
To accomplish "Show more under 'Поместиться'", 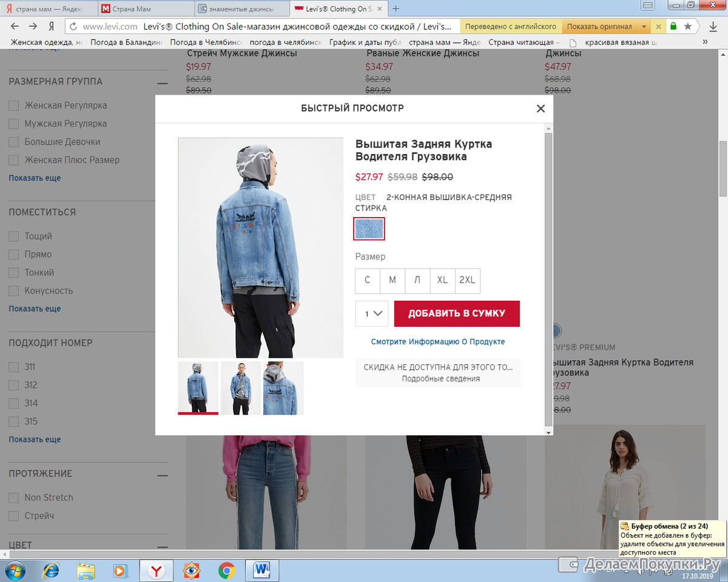I will [35, 309].
